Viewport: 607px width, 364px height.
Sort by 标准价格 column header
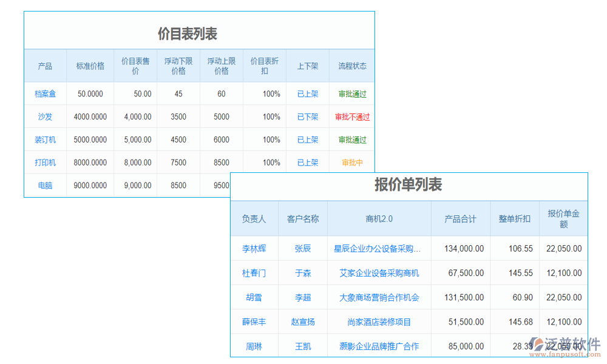pyautogui.click(x=89, y=66)
